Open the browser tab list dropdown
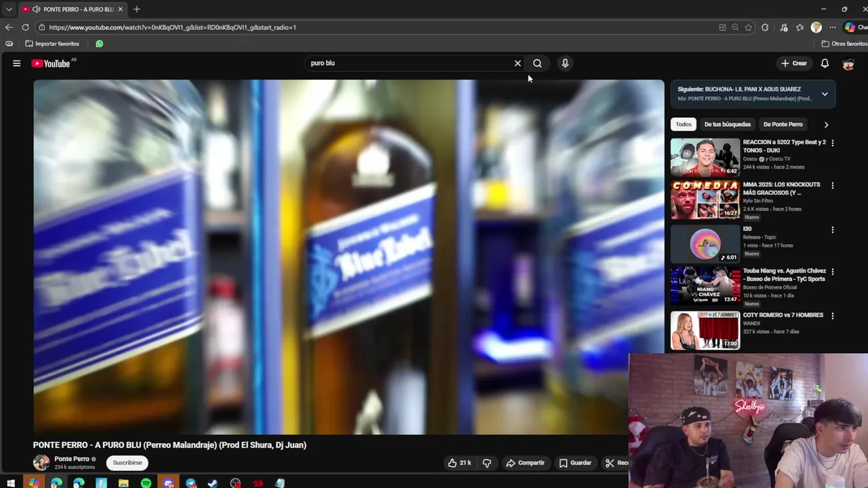The image size is (868, 488). (x=9, y=9)
